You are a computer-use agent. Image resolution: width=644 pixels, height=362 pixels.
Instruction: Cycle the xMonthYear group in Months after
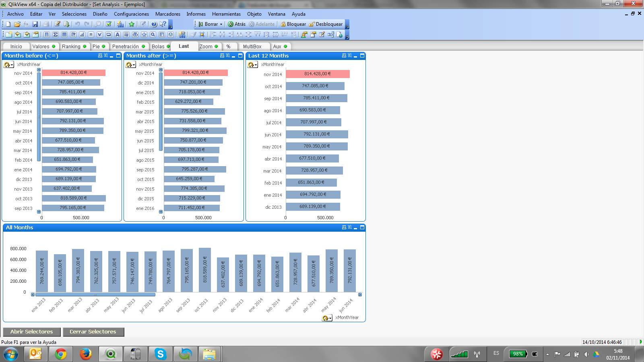[131, 64]
